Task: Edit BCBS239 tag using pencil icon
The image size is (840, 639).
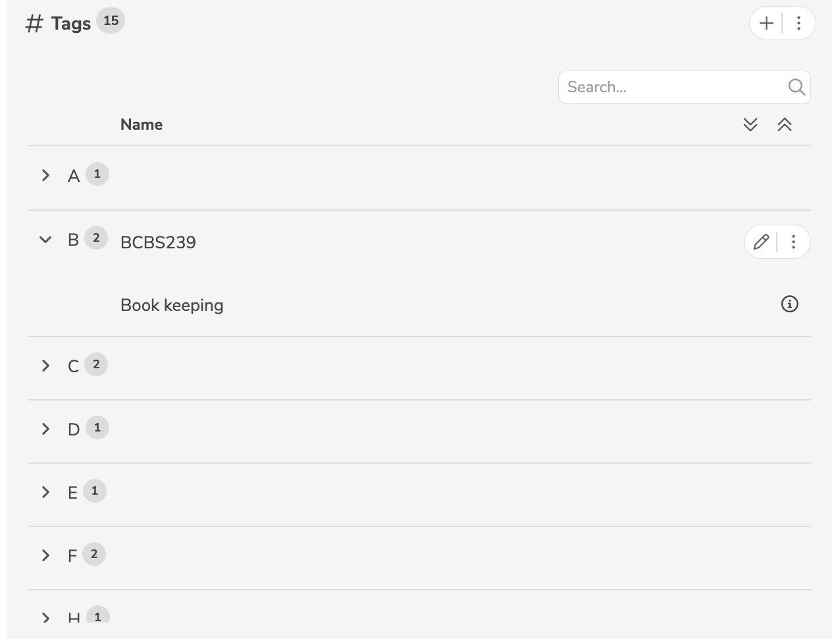Action: pyautogui.click(x=761, y=242)
